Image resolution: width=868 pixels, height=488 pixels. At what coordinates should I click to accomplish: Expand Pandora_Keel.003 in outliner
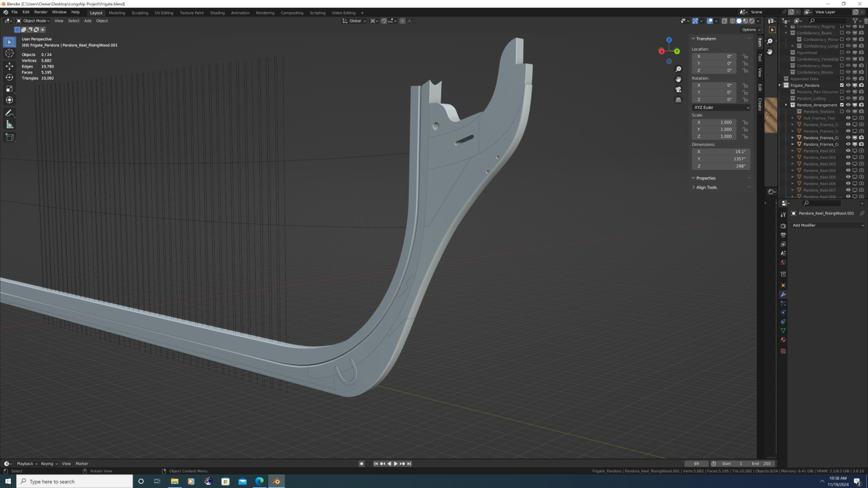point(793,164)
